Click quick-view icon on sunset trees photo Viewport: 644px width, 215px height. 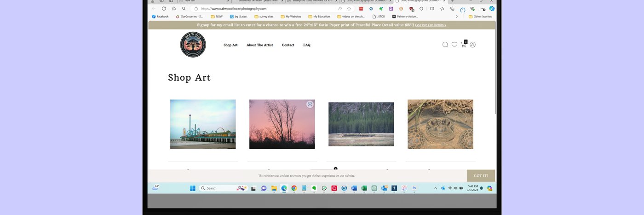pyautogui.click(x=310, y=105)
